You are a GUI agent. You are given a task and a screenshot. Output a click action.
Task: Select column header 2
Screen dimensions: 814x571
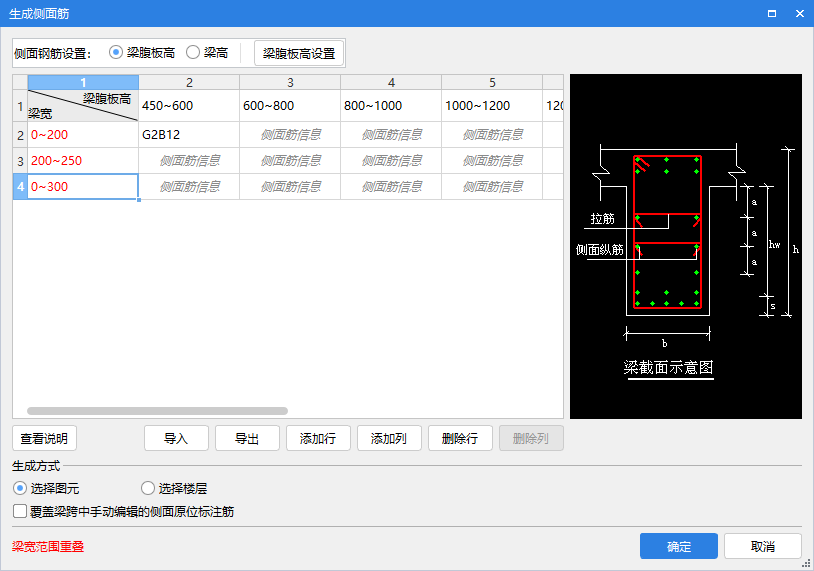(x=189, y=83)
